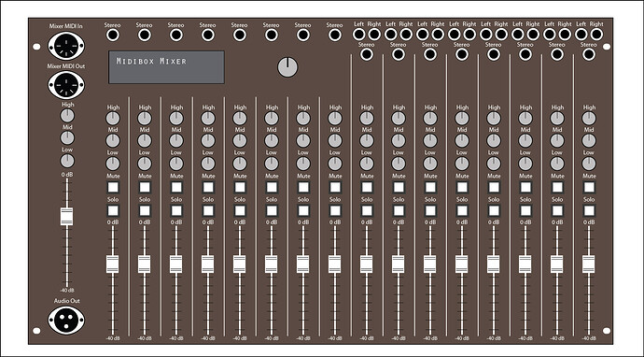Adjust the master section High knob under MIDI Out

click(67, 116)
